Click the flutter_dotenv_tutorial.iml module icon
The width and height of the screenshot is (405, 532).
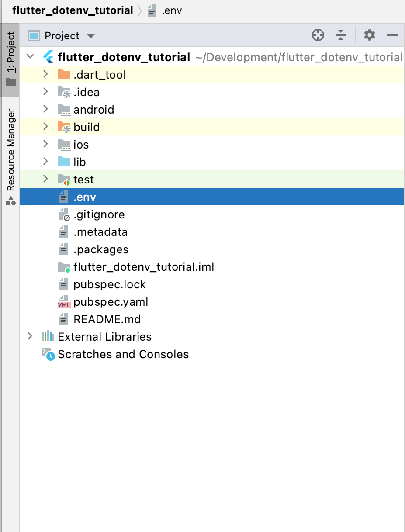click(x=64, y=267)
